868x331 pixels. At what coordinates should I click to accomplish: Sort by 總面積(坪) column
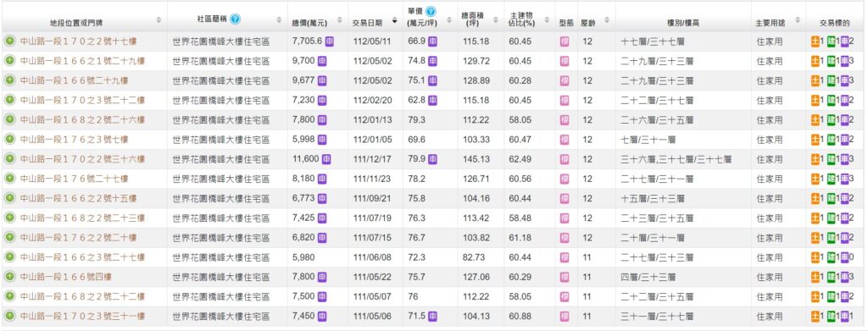pyautogui.click(x=495, y=19)
